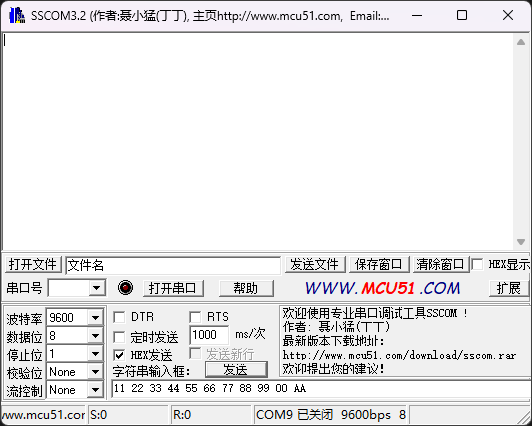532x426 pixels.
Task: Click the 清除窗口 clear window button
Action: pyautogui.click(x=440, y=264)
